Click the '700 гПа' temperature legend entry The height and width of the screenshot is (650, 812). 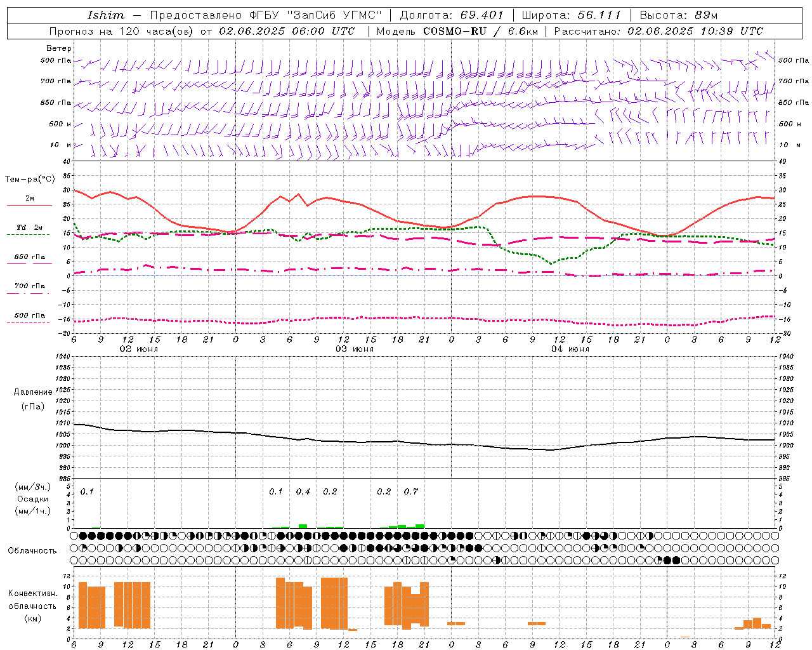30,286
